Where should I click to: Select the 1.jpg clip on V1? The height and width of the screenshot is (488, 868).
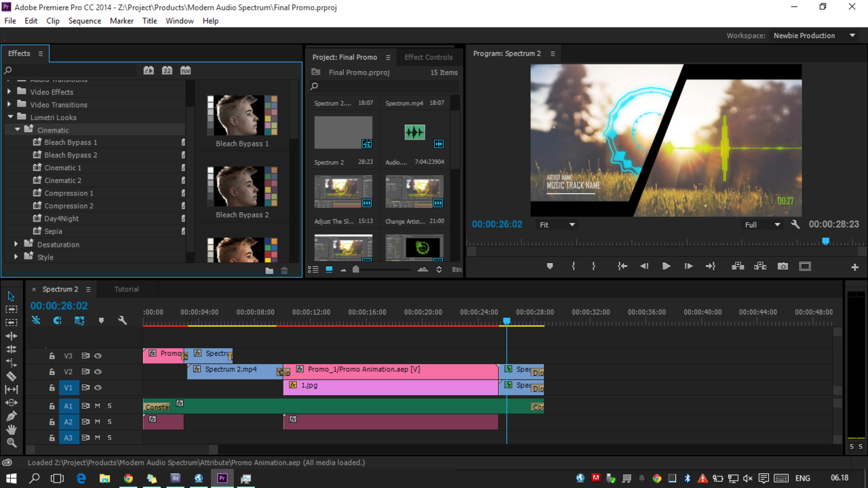point(391,387)
